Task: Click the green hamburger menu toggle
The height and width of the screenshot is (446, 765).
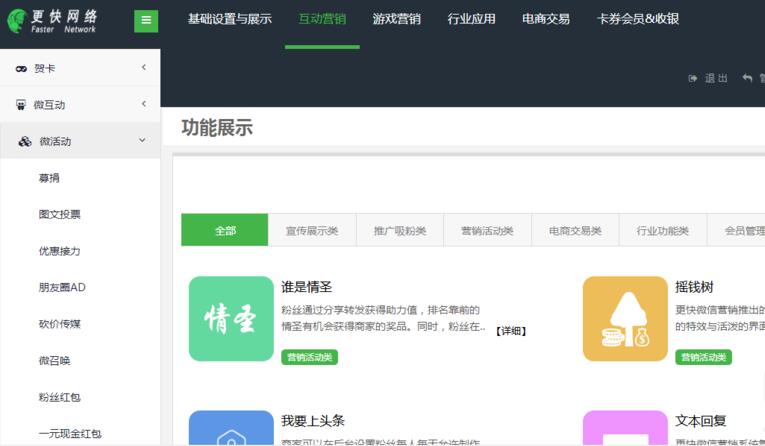Action: coord(146,20)
